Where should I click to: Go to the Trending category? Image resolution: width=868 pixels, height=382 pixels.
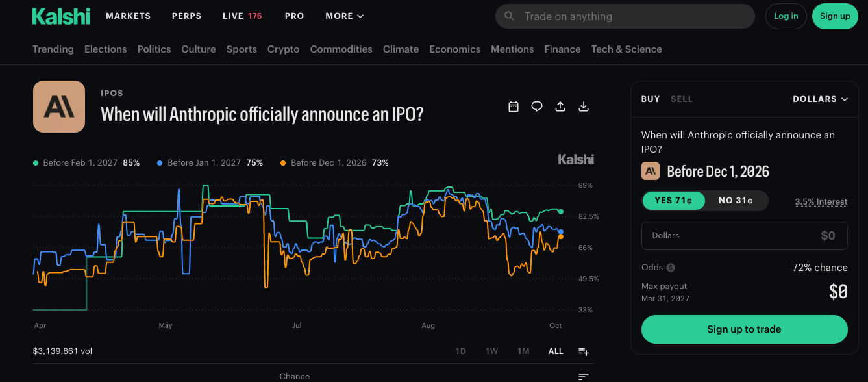(53, 49)
